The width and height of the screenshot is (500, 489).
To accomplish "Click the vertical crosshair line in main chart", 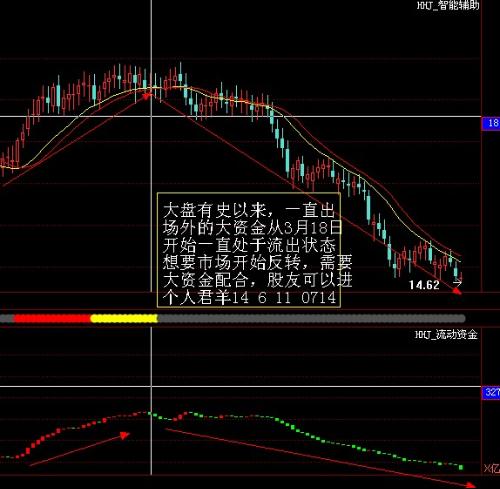I will click(151, 147).
